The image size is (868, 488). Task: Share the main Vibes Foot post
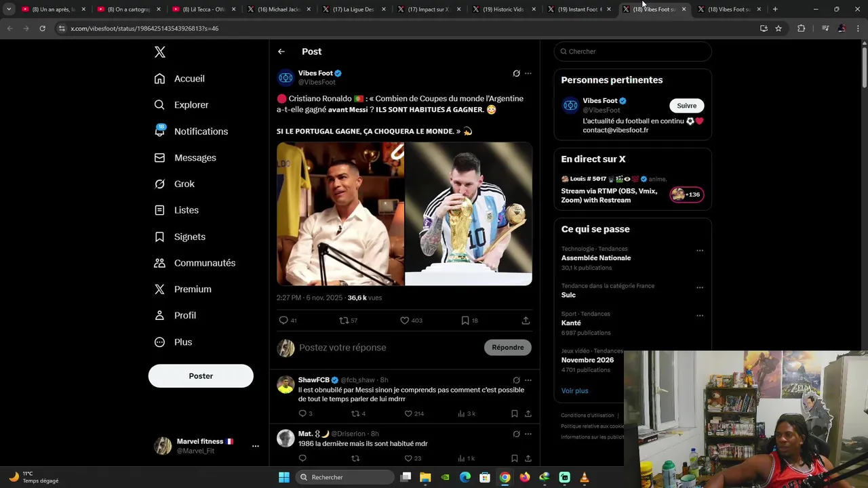pyautogui.click(x=526, y=321)
